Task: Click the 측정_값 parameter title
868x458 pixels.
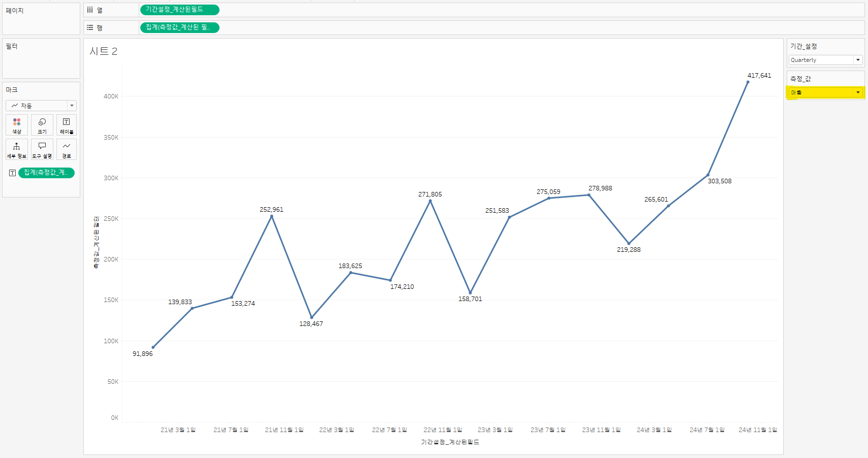Action: click(800, 79)
